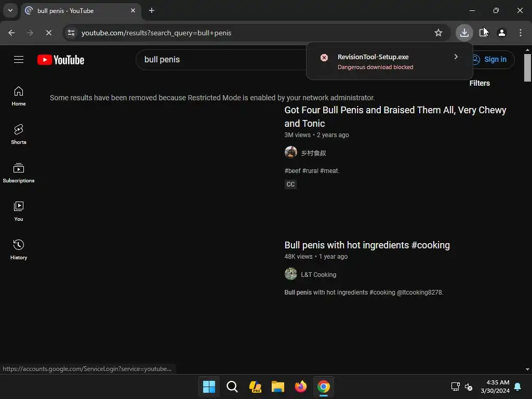This screenshot has width=532, height=399.
Task: Click the muted volume tray icon
Action: click(x=469, y=387)
